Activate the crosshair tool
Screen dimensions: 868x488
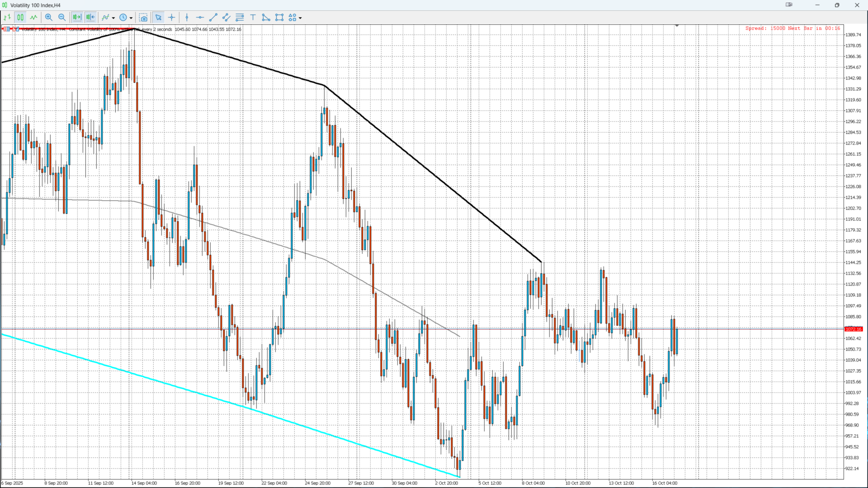pos(172,18)
